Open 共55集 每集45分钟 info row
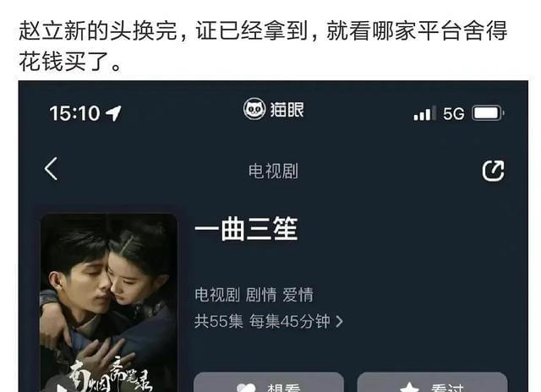Image resolution: width=541 pixels, height=392 pixels. [269, 321]
